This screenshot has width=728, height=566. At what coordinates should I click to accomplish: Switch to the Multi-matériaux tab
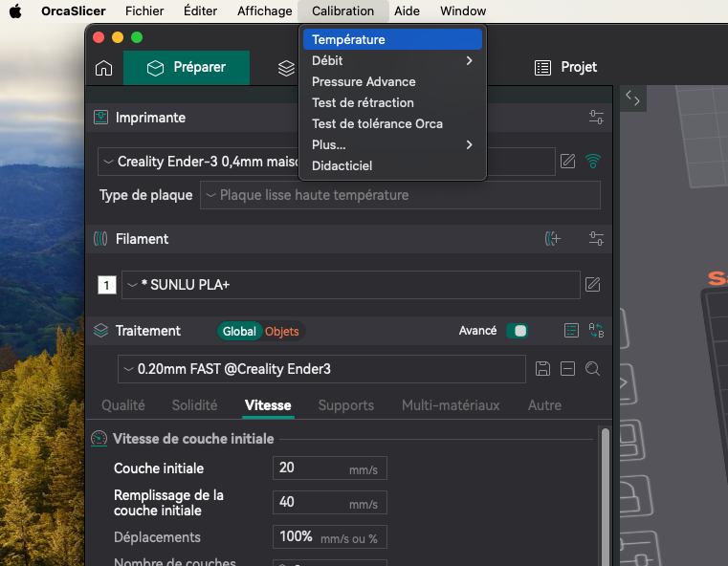(x=451, y=405)
